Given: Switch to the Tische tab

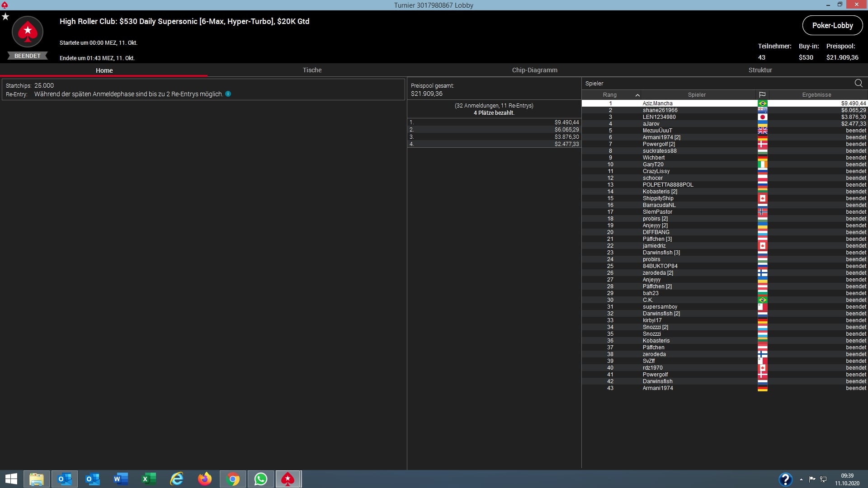Looking at the screenshot, I should (312, 70).
